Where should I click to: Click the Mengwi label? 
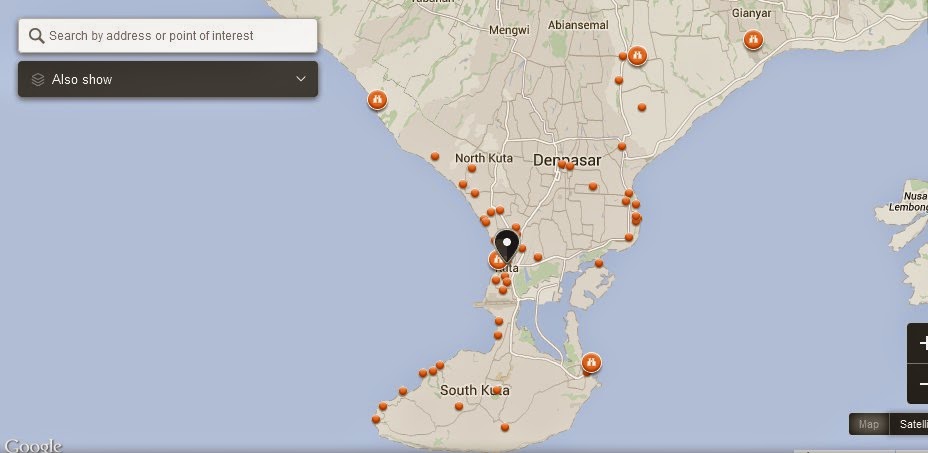(x=509, y=30)
